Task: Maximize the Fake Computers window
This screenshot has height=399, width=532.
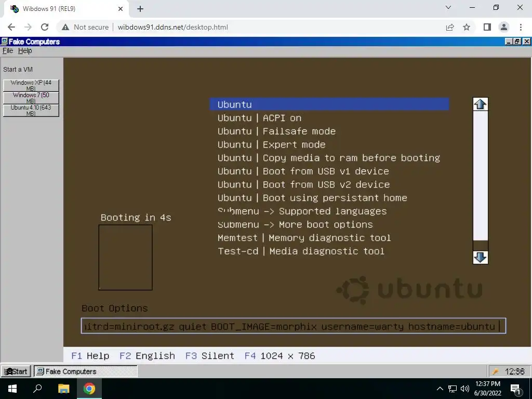Action: tap(517, 42)
